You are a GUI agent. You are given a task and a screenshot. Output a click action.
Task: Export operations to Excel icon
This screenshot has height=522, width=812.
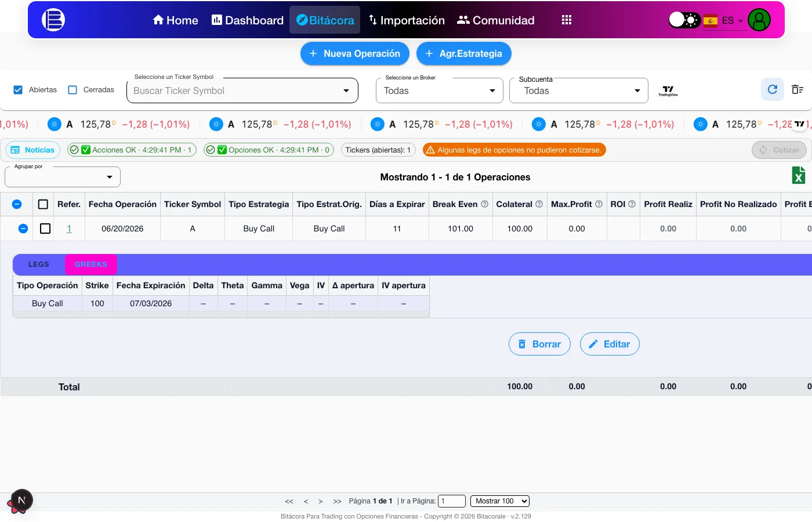pos(799,175)
